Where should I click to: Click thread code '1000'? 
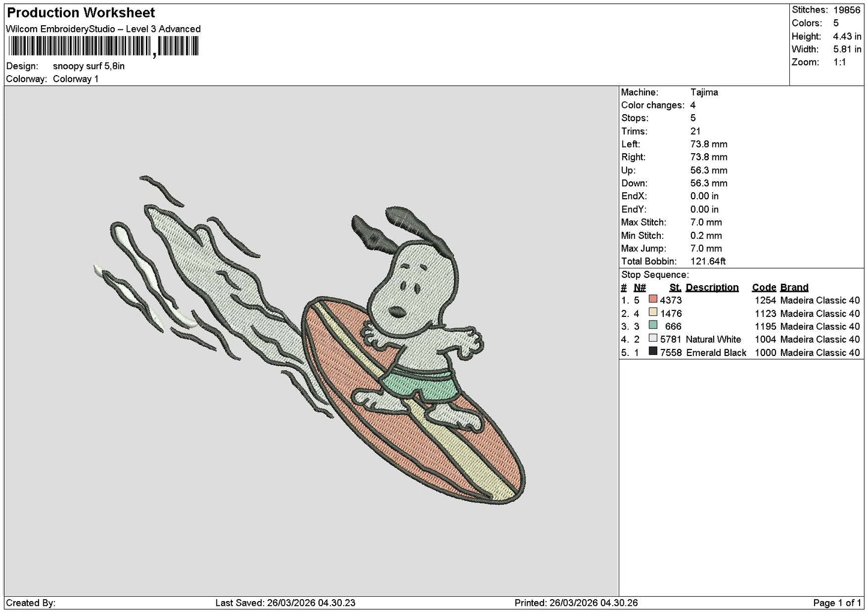click(765, 353)
